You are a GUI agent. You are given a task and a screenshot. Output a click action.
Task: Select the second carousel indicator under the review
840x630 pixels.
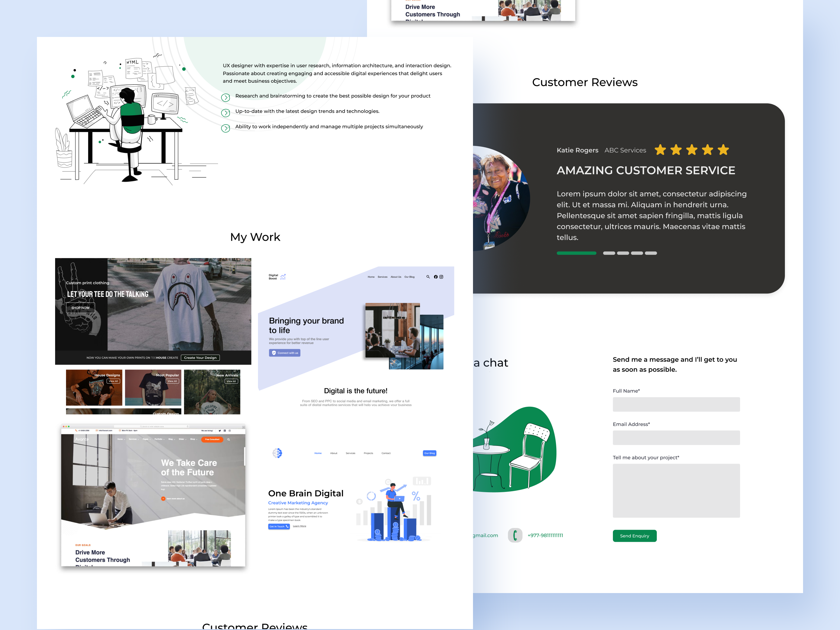(609, 253)
